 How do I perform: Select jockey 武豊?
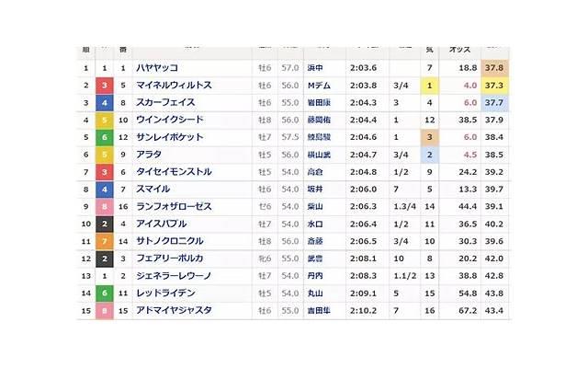(x=315, y=259)
